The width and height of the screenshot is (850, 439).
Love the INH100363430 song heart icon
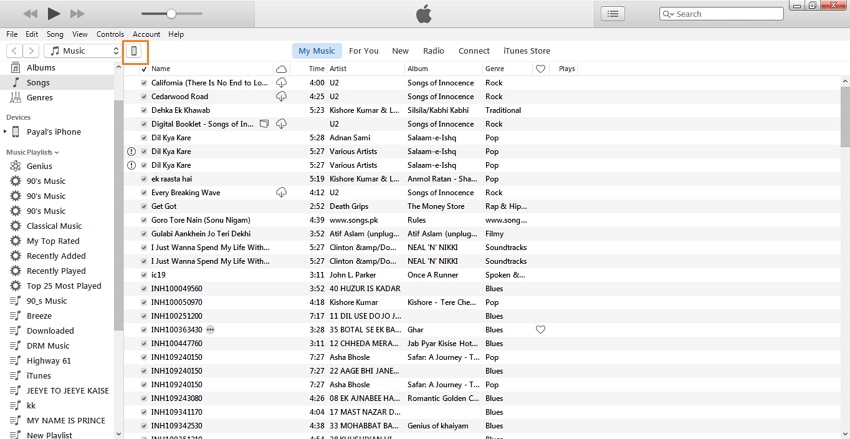point(540,330)
